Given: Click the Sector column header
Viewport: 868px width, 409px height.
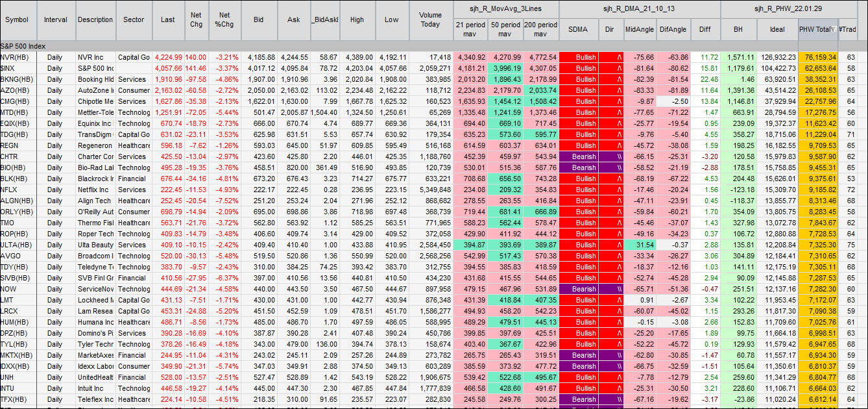Looking at the screenshot, I should (x=134, y=19).
